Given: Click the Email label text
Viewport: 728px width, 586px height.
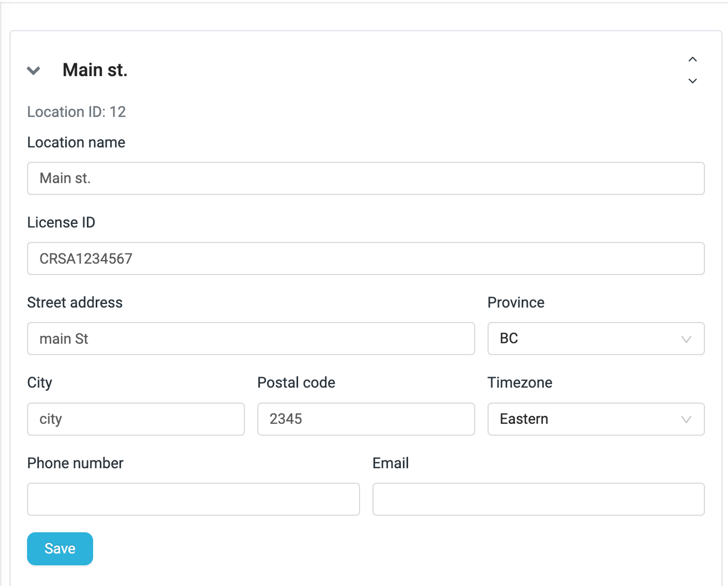Looking at the screenshot, I should [390, 463].
